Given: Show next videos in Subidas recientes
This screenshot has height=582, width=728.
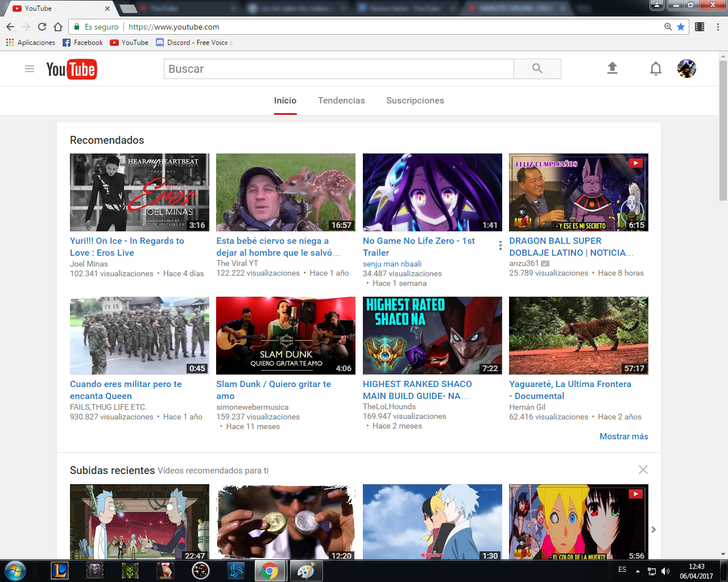Looking at the screenshot, I should coord(653,529).
